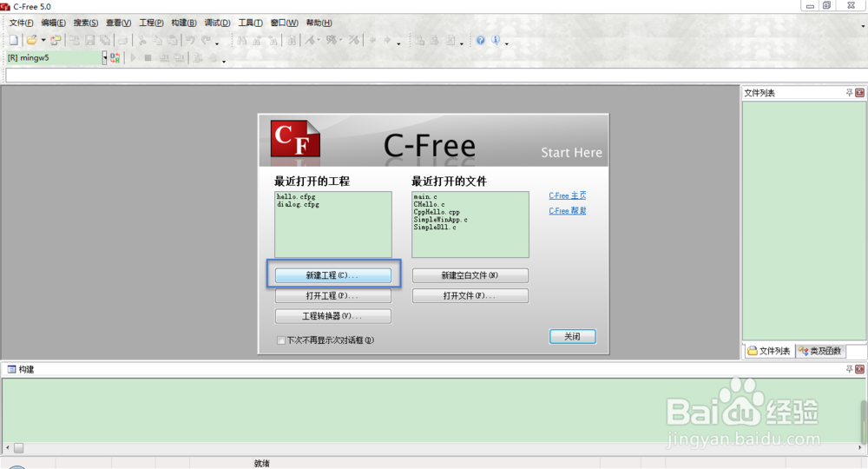Click the 打开文件(F)... button

(x=470, y=295)
